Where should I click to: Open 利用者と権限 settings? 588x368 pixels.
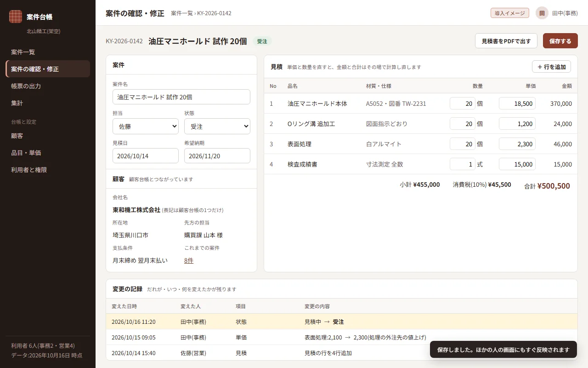[x=48, y=170]
